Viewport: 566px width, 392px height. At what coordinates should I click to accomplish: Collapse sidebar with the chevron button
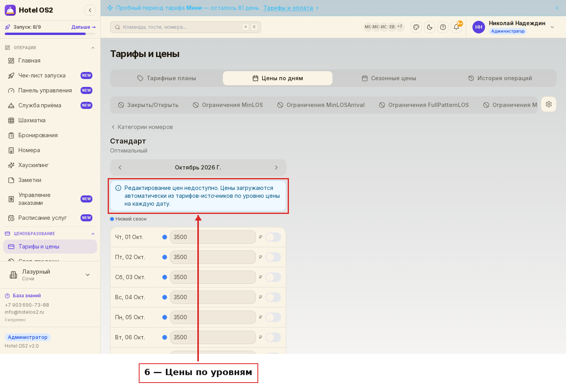click(90, 10)
